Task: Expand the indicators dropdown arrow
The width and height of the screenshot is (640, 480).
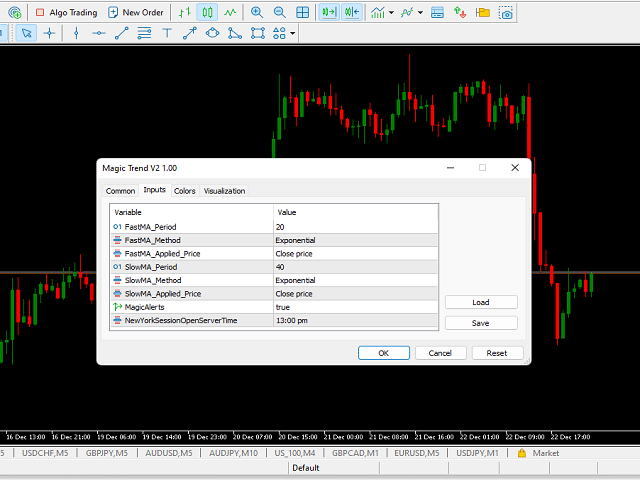Action: point(391,13)
